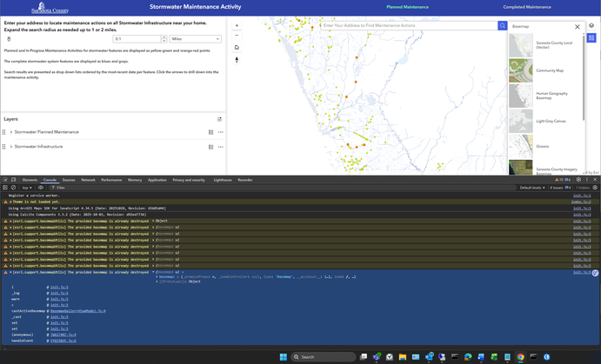The image size is (601, 364).
Task: Click the blue address search magnifier button
Action: [503, 26]
